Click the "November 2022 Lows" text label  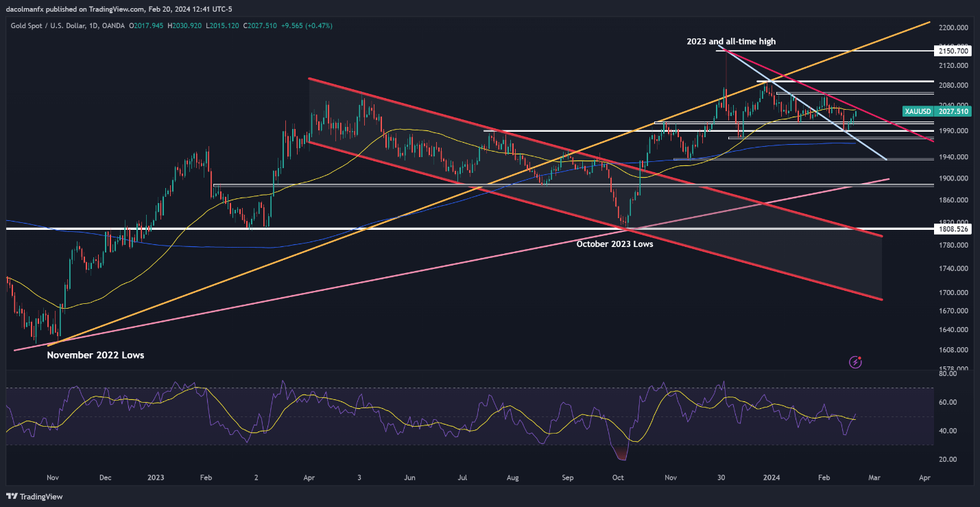tap(95, 355)
